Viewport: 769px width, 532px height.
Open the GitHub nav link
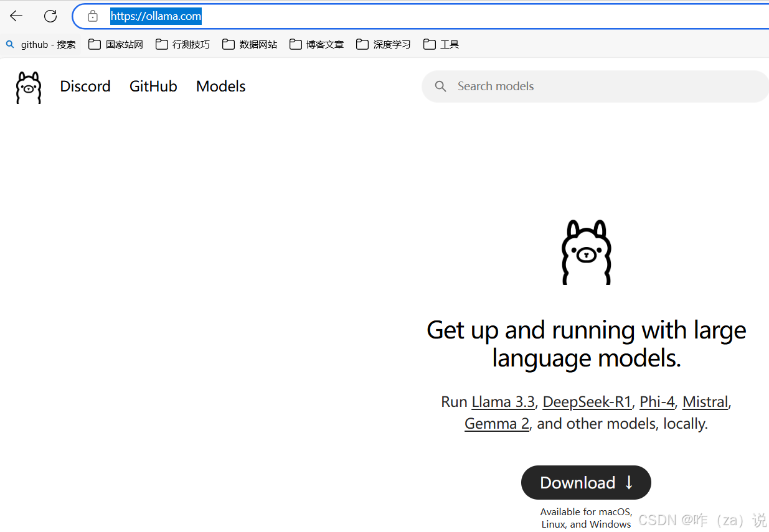click(153, 86)
